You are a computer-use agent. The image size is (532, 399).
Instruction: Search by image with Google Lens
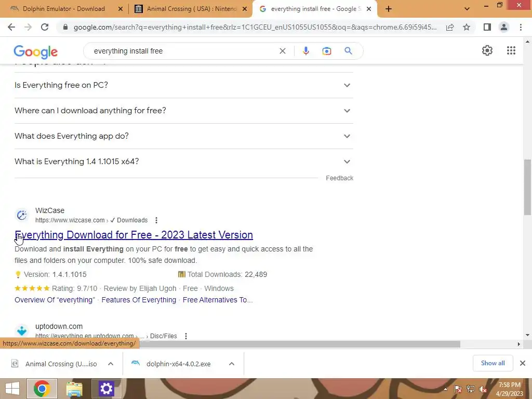326,51
